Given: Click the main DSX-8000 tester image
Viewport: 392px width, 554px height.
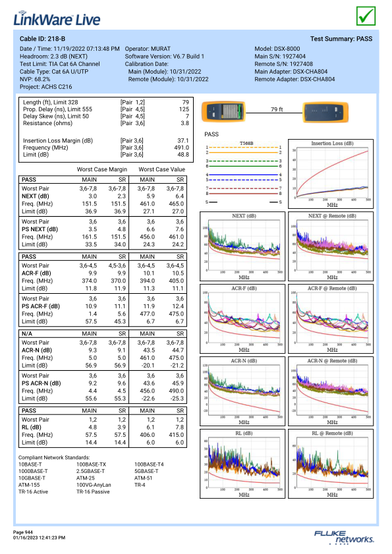Looking at the screenshot, I should point(223,111).
